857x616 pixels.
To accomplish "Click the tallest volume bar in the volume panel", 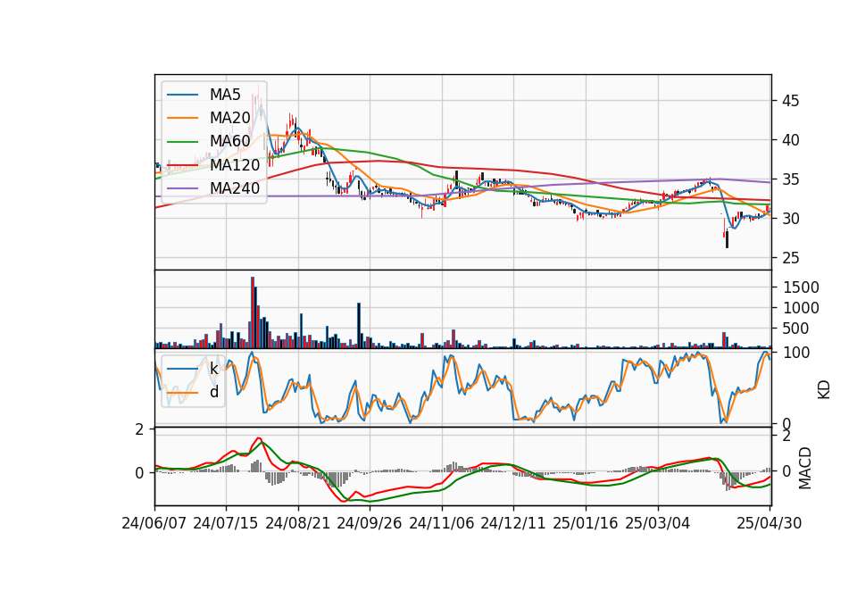I will pyautogui.click(x=253, y=312).
